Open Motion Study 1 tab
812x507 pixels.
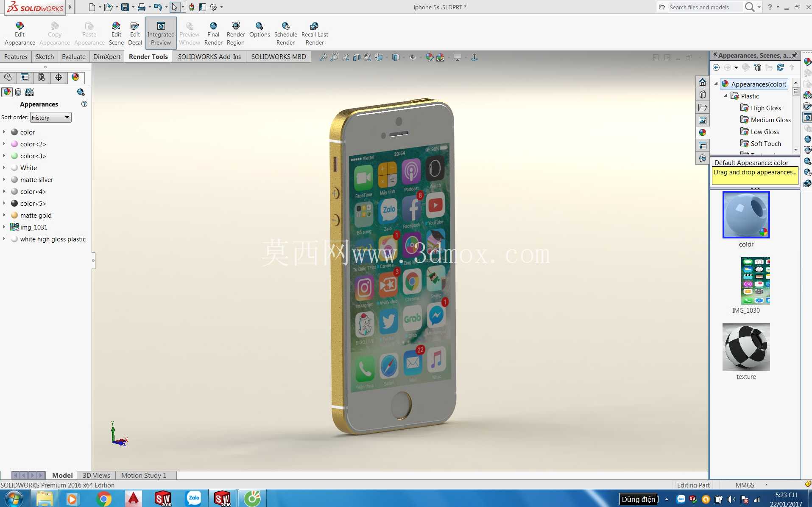[x=144, y=475]
